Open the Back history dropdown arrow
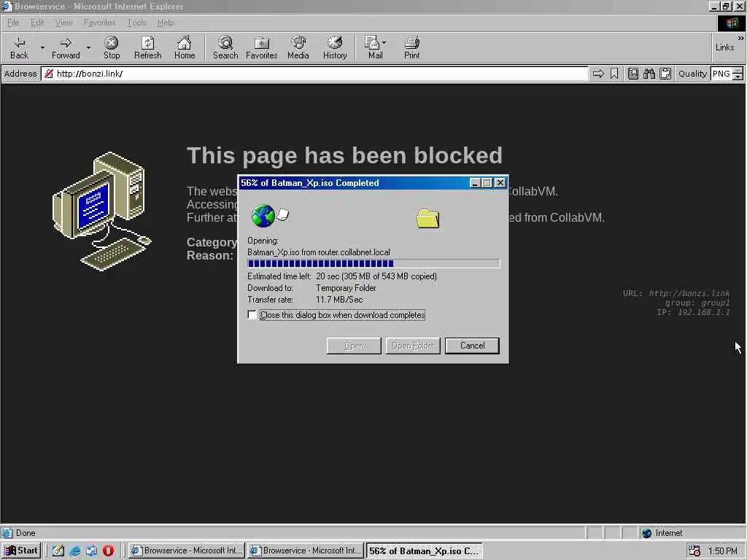 click(x=42, y=47)
